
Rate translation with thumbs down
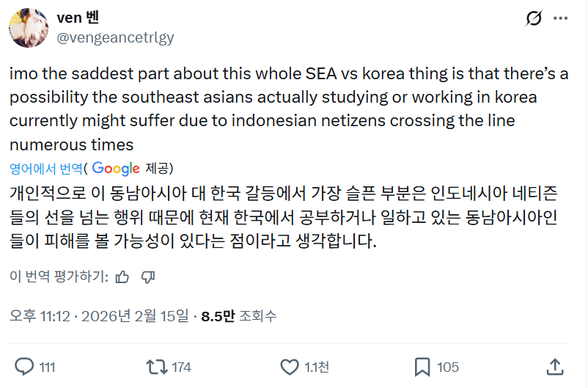(148, 277)
